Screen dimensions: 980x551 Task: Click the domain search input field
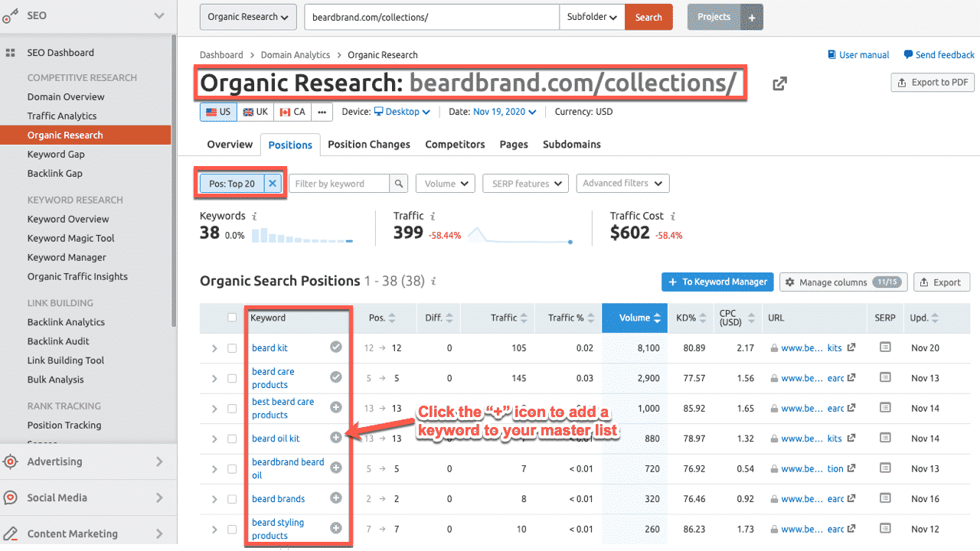coord(431,17)
